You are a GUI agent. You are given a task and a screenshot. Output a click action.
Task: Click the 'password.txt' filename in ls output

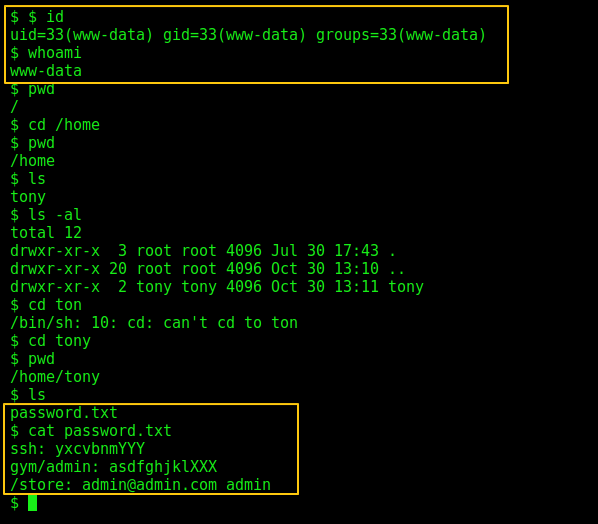point(64,413)
